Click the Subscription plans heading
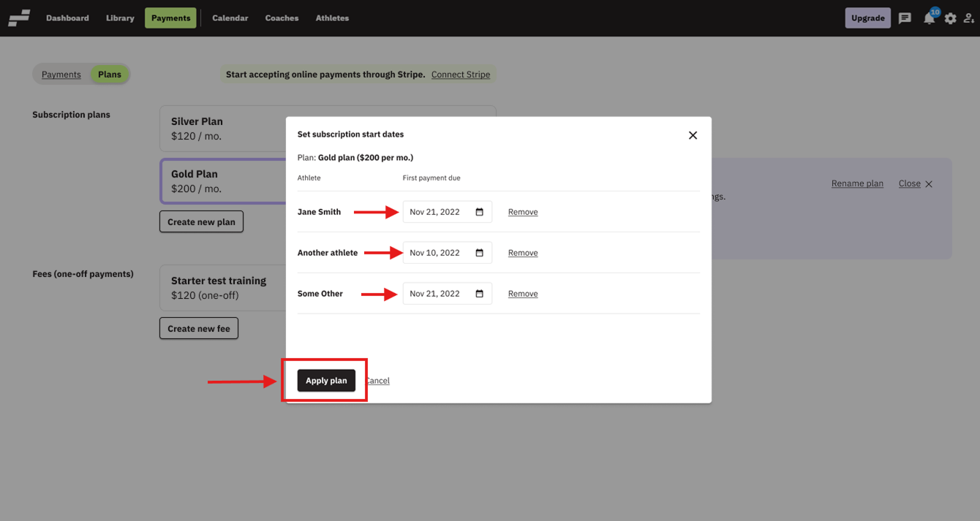 pyautogui.click(x=71, y=115)
